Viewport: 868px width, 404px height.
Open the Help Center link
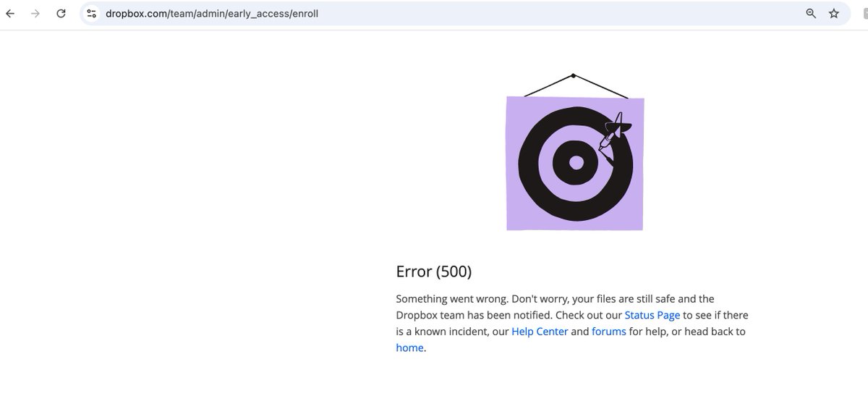540,332
